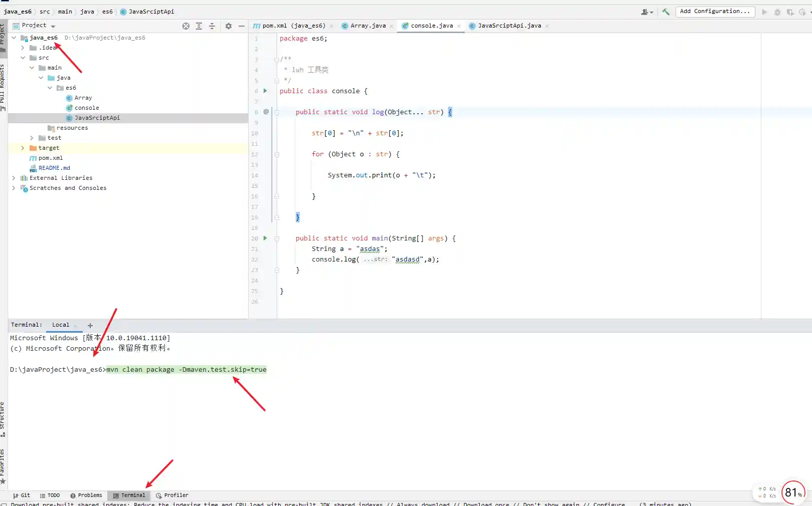812x506 pixels.
Task: Expand the External Libraries node
Action: coord(14,178)
